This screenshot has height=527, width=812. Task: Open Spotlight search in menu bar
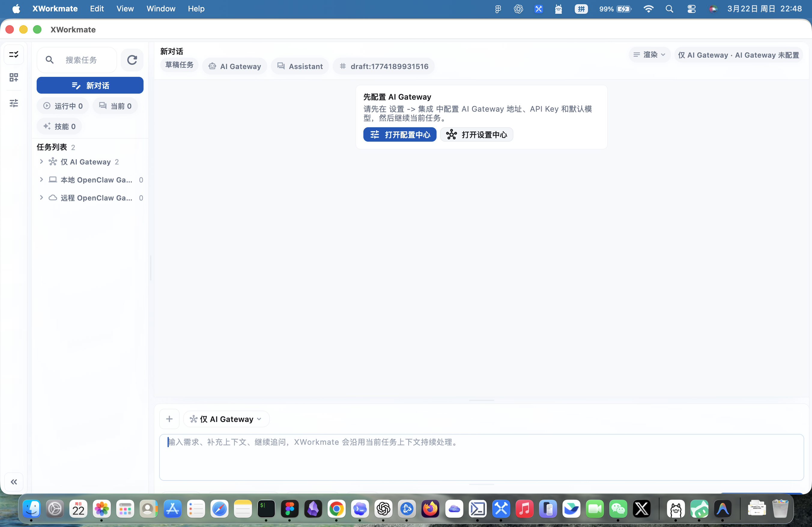(x=669, y=9)
